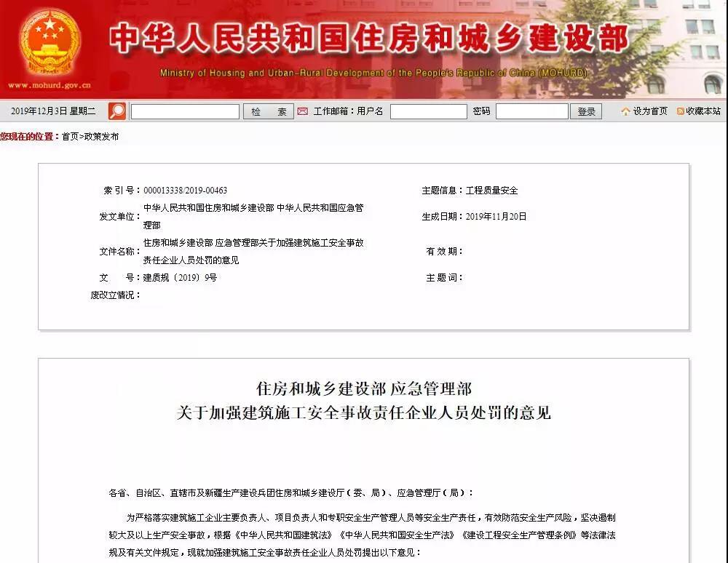Click the banner title 中华人民共和国住房和城乡建设部
The height and width of the screenshot is (563, 728).
369,38
